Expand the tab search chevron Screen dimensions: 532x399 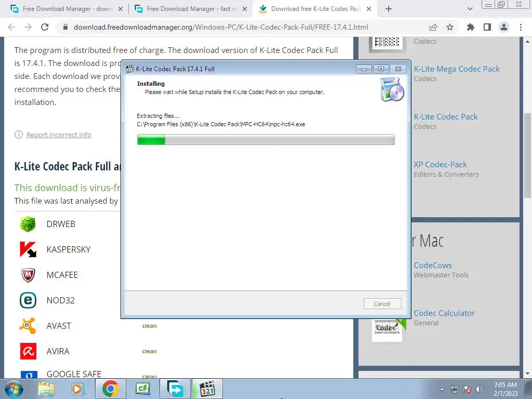470,9
